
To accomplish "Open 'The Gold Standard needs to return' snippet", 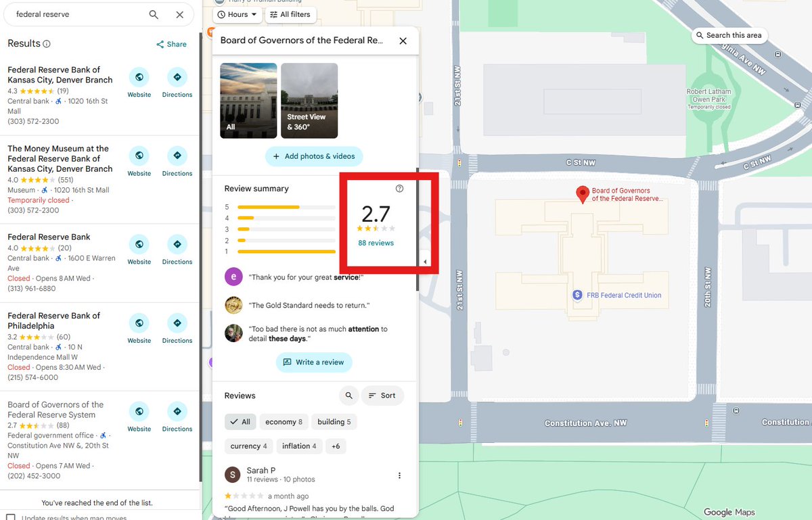I will click(x=309, y=306).
